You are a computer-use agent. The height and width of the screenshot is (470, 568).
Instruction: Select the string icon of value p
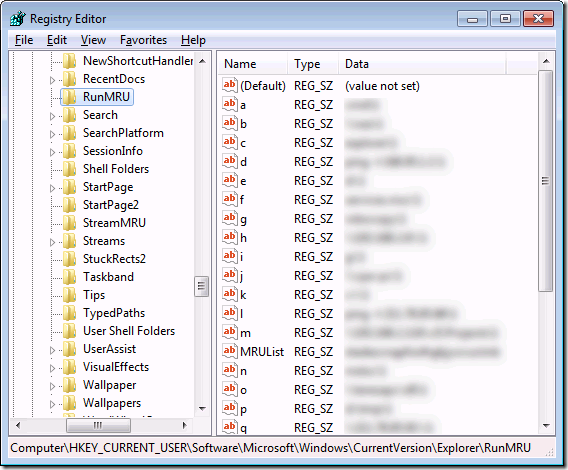[230, 408]
